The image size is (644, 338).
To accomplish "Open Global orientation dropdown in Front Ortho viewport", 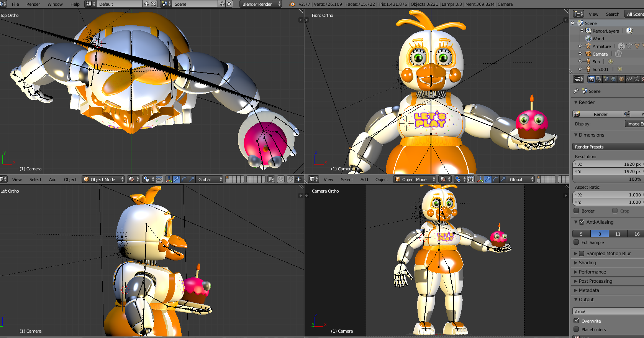I will pyautogui.click(x=521, y=179).
